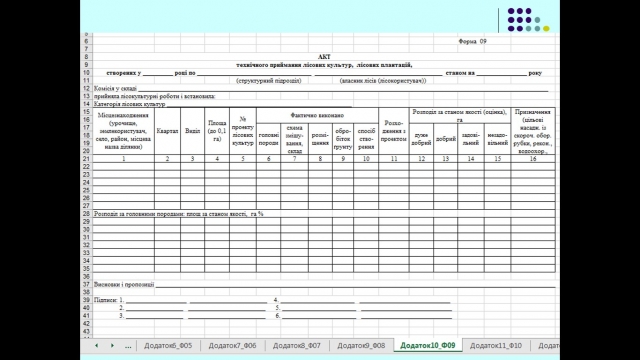640x360 pixels.
Task: Click the Висновки і пропозиції cell
Action: point(124,284)
